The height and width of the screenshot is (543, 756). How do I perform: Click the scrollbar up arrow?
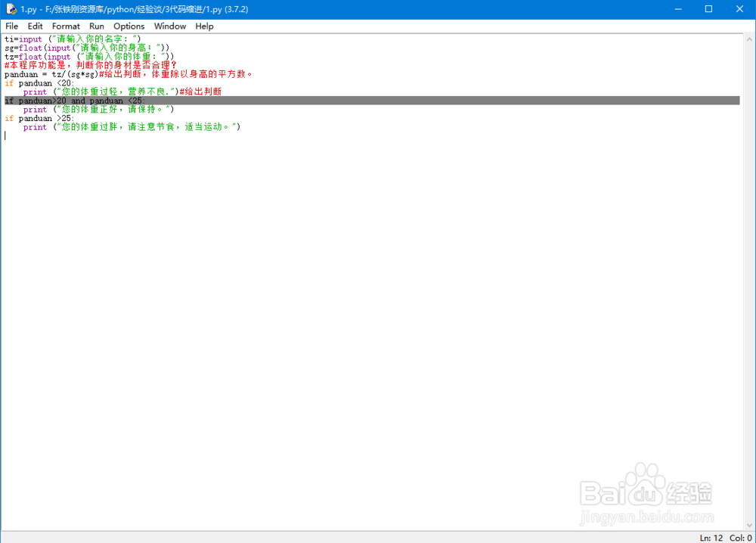coord(749,39)
